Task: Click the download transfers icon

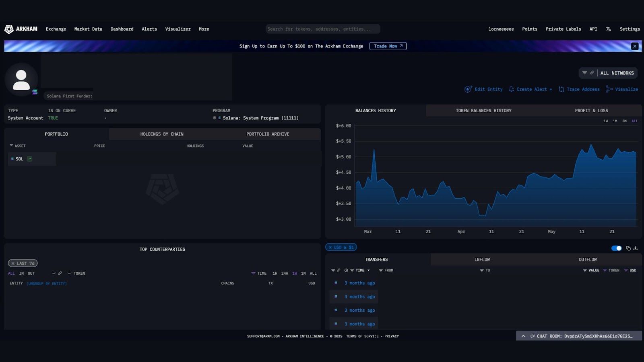Action: [636, 248]
